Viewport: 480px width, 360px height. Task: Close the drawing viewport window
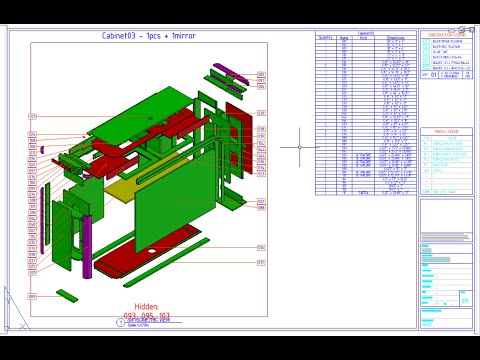click(472, 30)
